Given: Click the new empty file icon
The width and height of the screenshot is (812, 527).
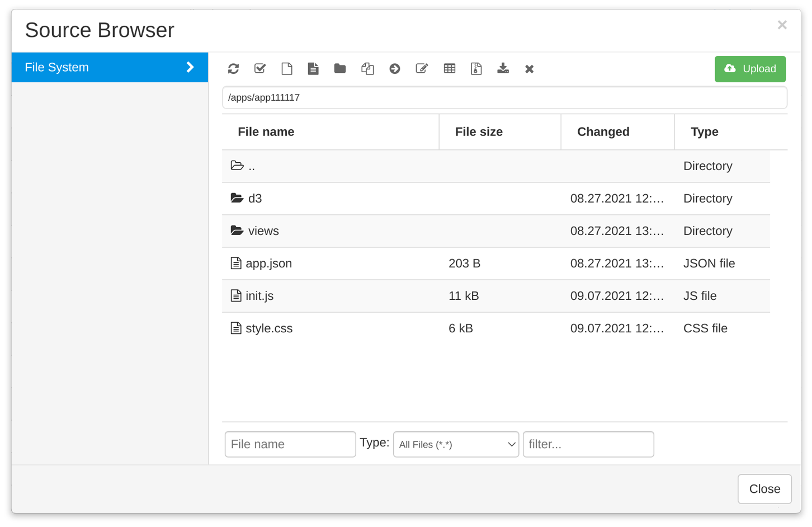Looking at the screenshot, I should click(287, 69).
